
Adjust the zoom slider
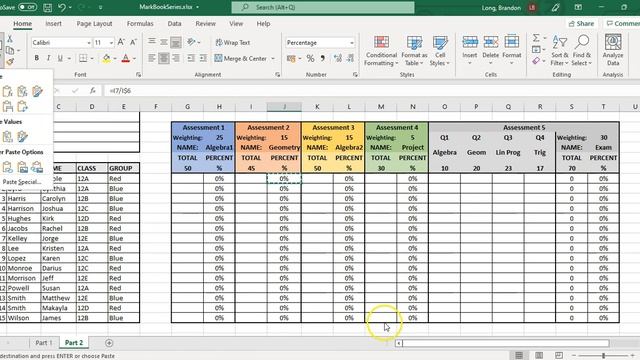(x=603, y=356)
